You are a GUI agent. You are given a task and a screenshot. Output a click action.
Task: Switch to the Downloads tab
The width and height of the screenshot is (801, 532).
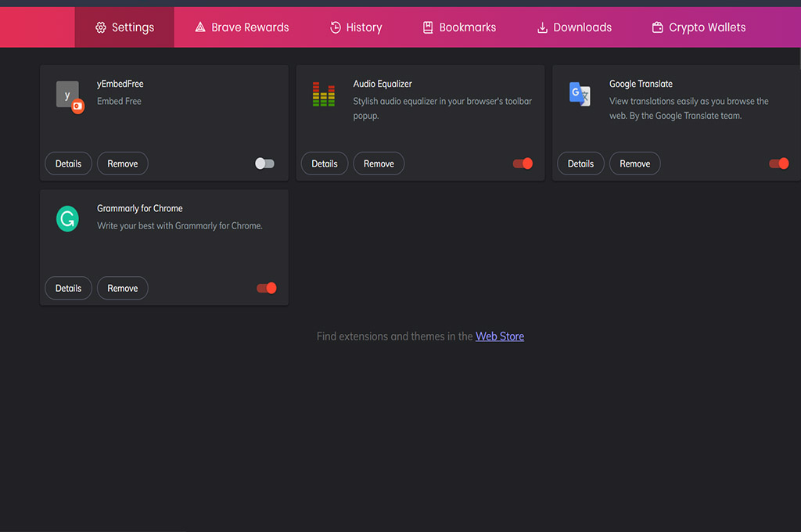pos(574,27)
